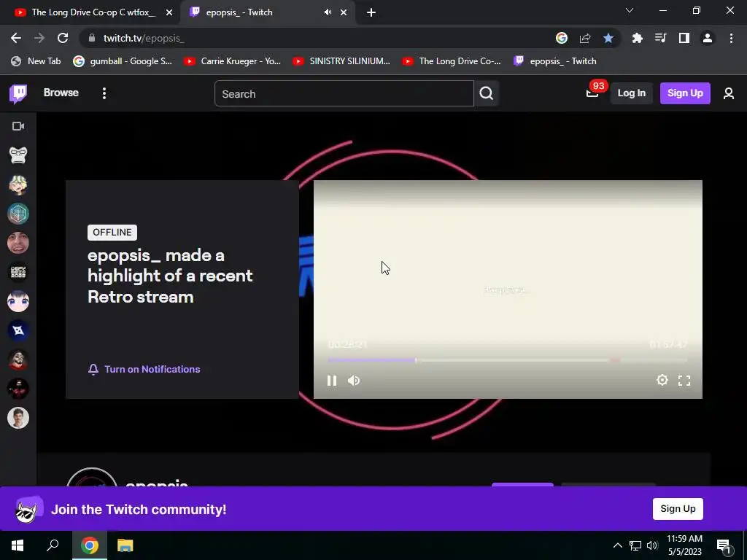
Task: Reload the page
Action: coord(63,38)
